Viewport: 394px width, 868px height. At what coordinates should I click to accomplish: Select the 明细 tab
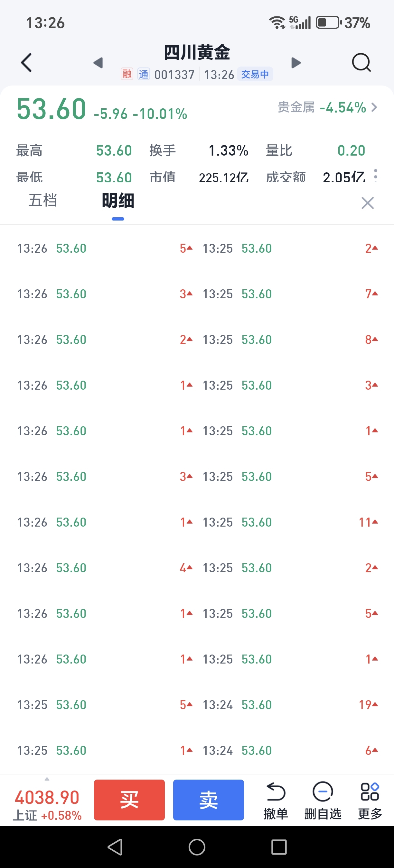click(118, 201)
